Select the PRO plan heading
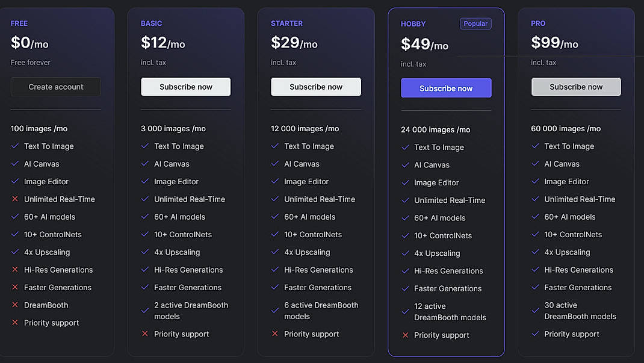Screen dimensions: 644x363 (538, 23)
